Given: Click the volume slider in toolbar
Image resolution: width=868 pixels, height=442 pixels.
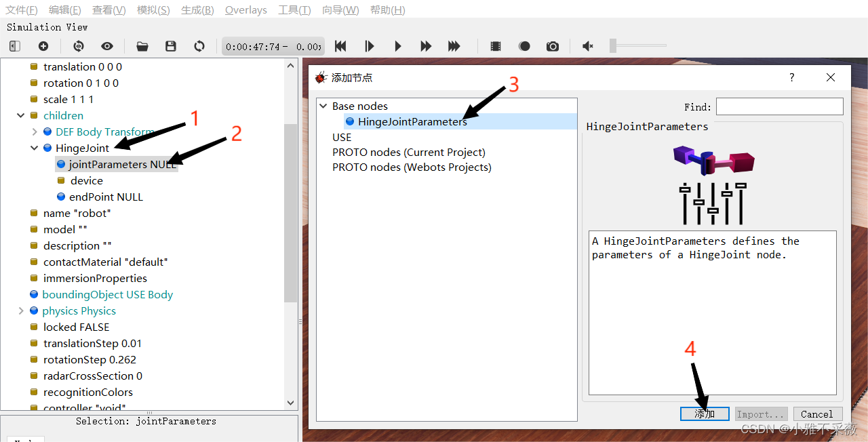Looking at the screenshot, I should pyautogui.click(x=637, y=46).
